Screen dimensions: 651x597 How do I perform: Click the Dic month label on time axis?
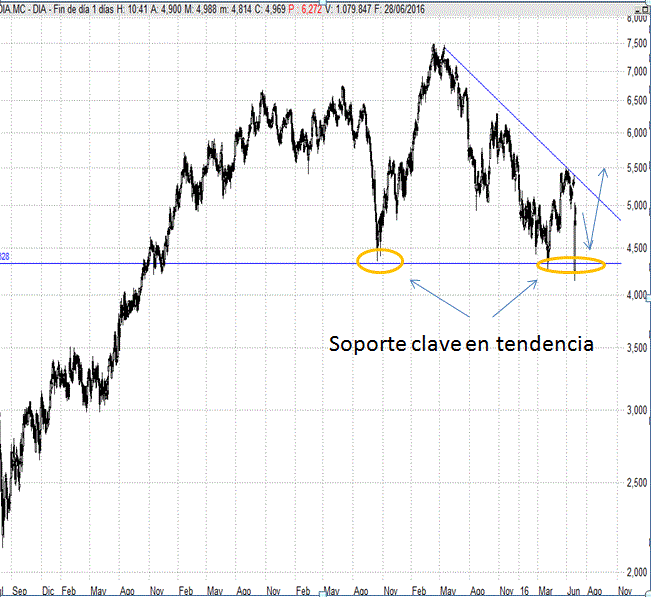point(48,591)
